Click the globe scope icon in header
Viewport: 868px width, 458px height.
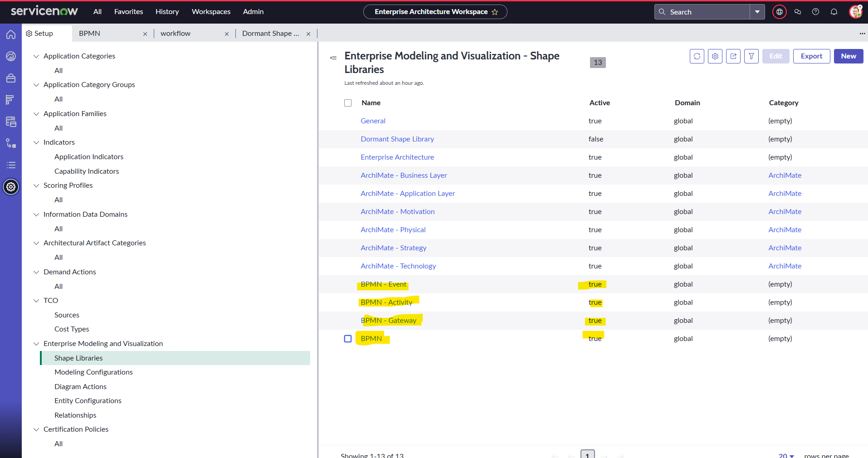[780, 12]
